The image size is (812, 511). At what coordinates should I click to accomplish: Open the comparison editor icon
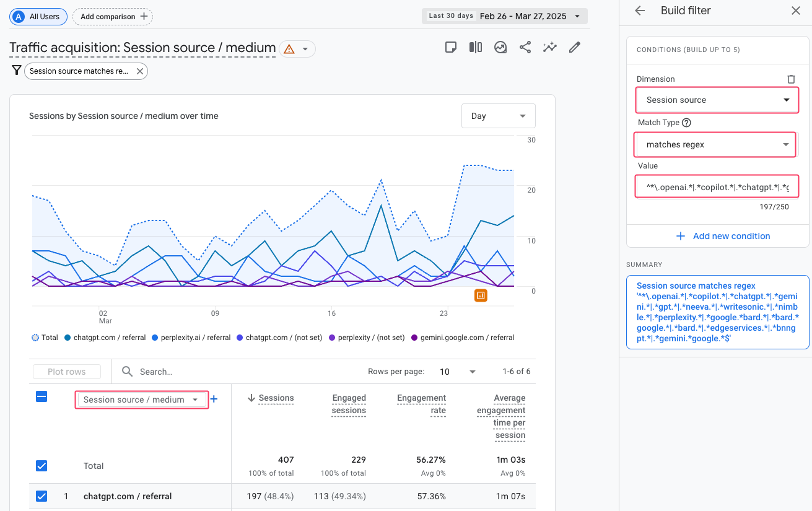pyautogui.click(x=475, y=46)
